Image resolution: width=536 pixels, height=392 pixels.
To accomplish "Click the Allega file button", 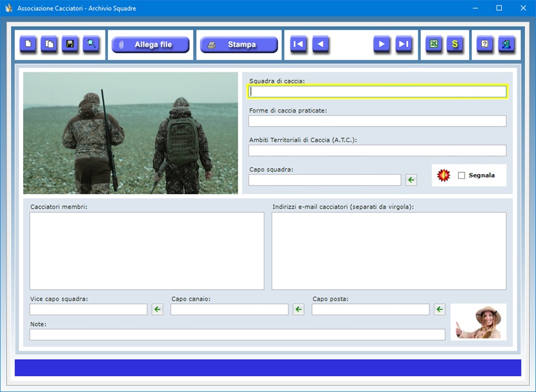I will pos(150,44).
